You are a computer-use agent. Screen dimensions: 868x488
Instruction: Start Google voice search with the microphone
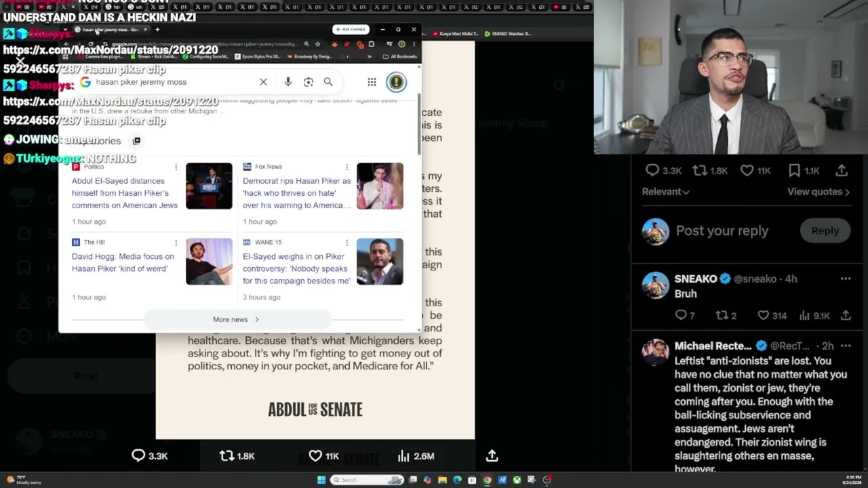pos(288,82)
